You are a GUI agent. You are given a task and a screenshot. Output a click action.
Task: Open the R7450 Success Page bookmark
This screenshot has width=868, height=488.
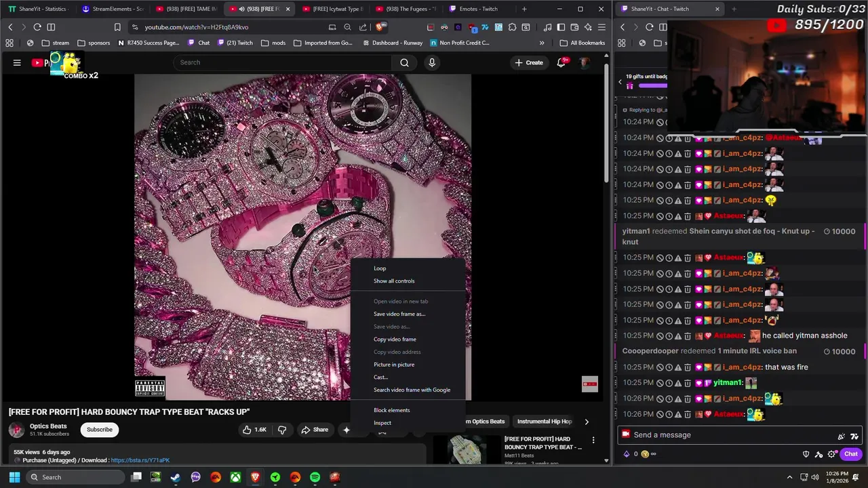tap(149, 43)
